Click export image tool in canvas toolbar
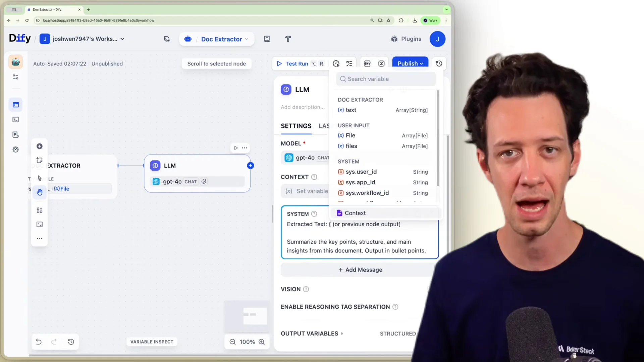 click(x=39, y=225)
